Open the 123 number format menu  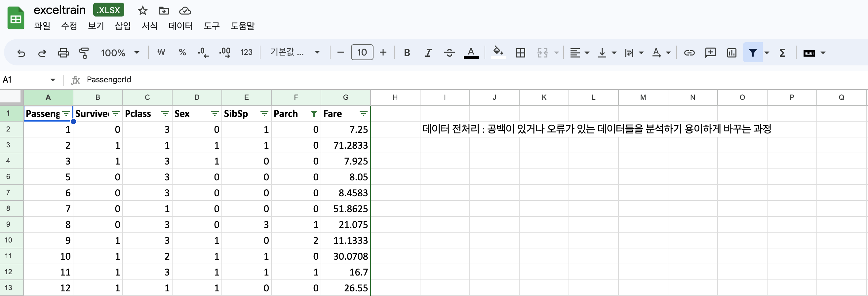coord(246,52)
